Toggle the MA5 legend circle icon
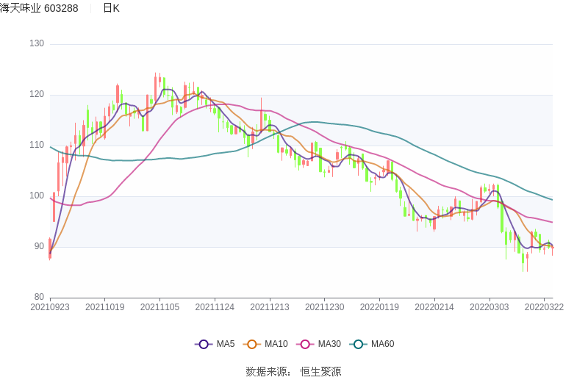Image resolution: width=588 pixels, height=380 pixels. (x=204, y=344)
